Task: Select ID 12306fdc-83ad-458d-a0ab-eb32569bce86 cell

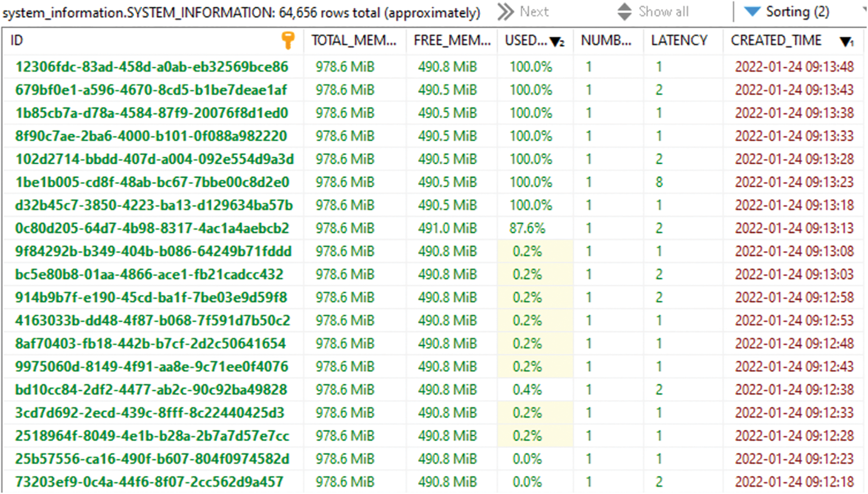Action: point(152,67)
